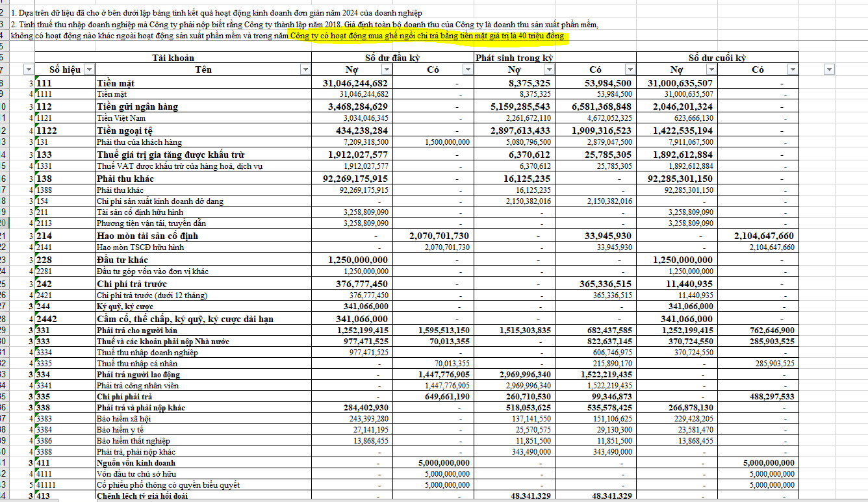
Task: Click the Nguồn vốn kinh doanh cell
Action: (135, 463)
